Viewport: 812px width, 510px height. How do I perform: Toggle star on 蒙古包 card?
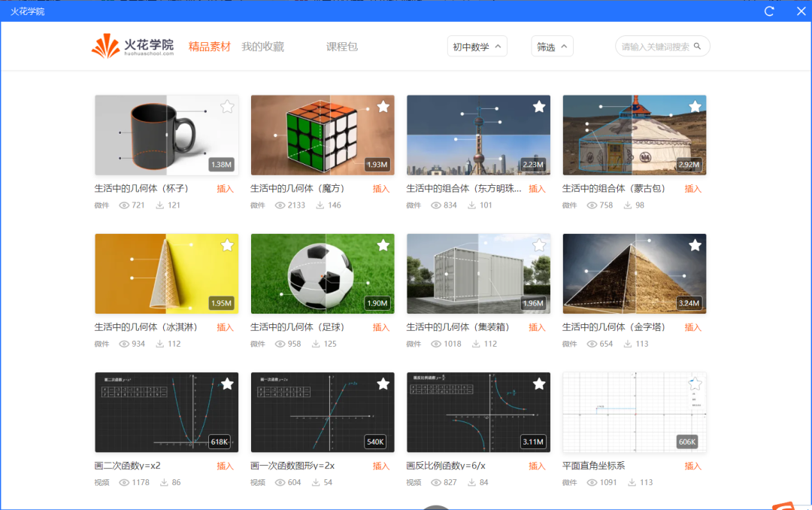click(x=695, y=107)
